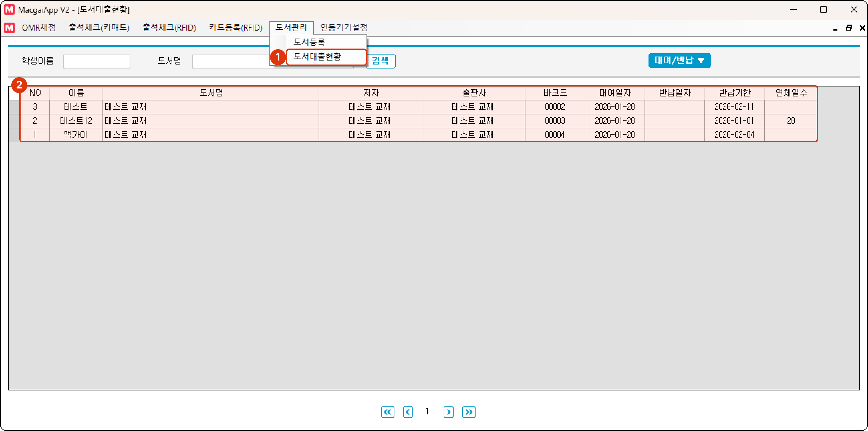Image resolution: width=868 pixels, height=431 pixels.
Task: Go to first page with double-left arrow
Action: [387, 412]
